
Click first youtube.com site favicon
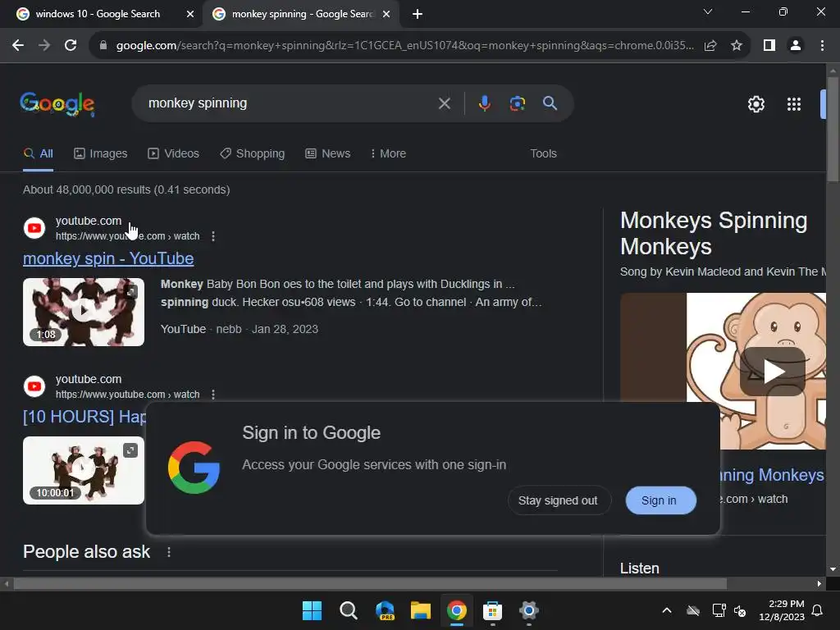pyautogui.click(x=34, y=228)
